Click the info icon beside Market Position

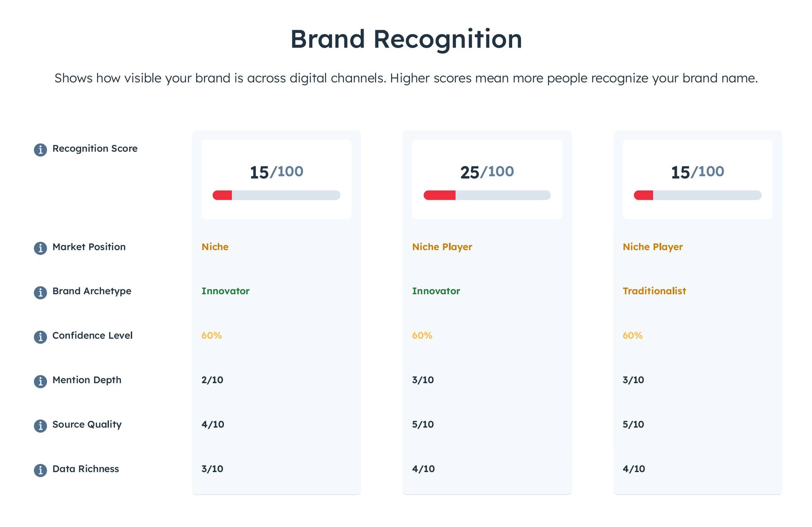coord(40,248)
